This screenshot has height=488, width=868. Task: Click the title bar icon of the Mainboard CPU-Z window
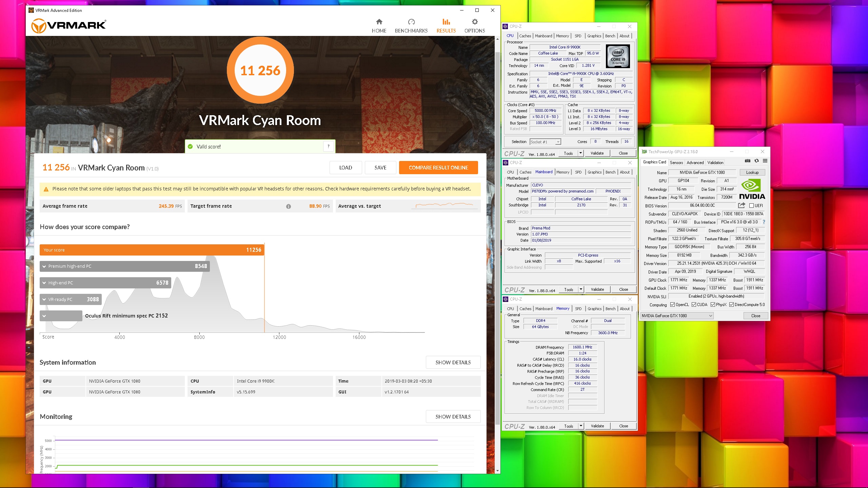[x=506, y=163]
